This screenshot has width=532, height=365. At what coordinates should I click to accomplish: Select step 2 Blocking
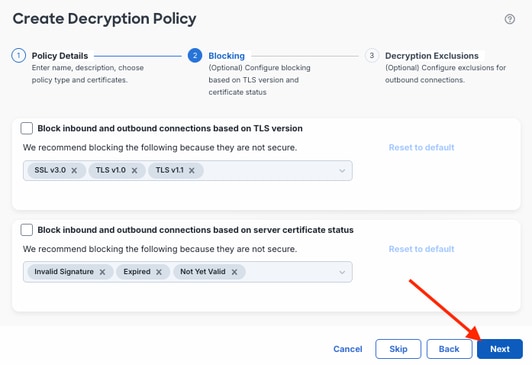(226, 56)
